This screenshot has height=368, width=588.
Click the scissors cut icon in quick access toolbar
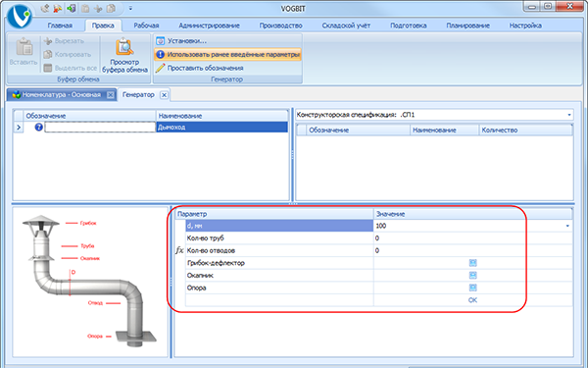pos(98,8)
